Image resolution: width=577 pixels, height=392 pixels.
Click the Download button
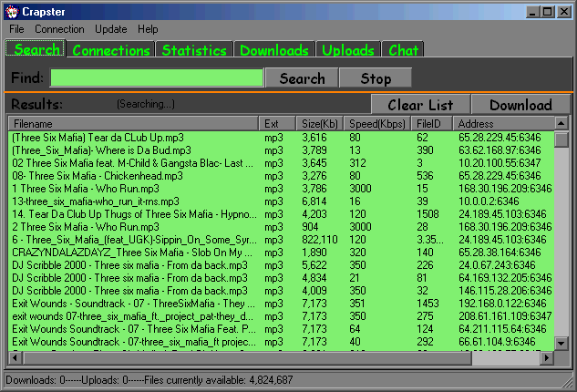click(x=520, y=105)
